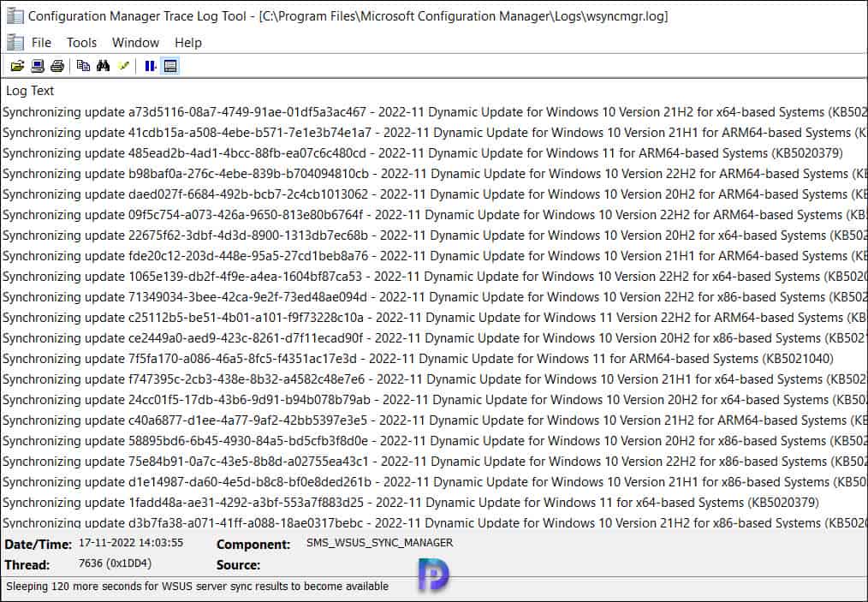The height and width of the screenshot is (602, 868).
Task: Click the Thread value 7636 (0x1DD4)
Action: [x=116, y=563]
